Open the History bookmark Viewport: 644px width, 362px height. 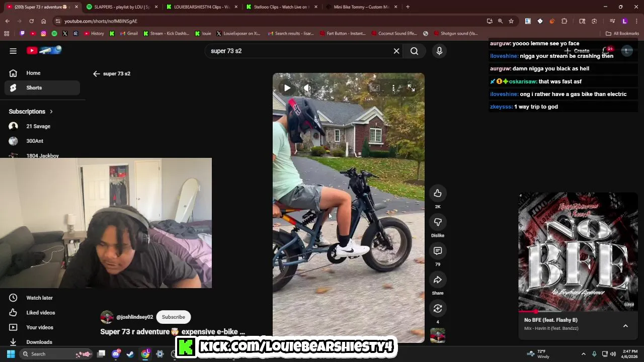pos(94,34)
